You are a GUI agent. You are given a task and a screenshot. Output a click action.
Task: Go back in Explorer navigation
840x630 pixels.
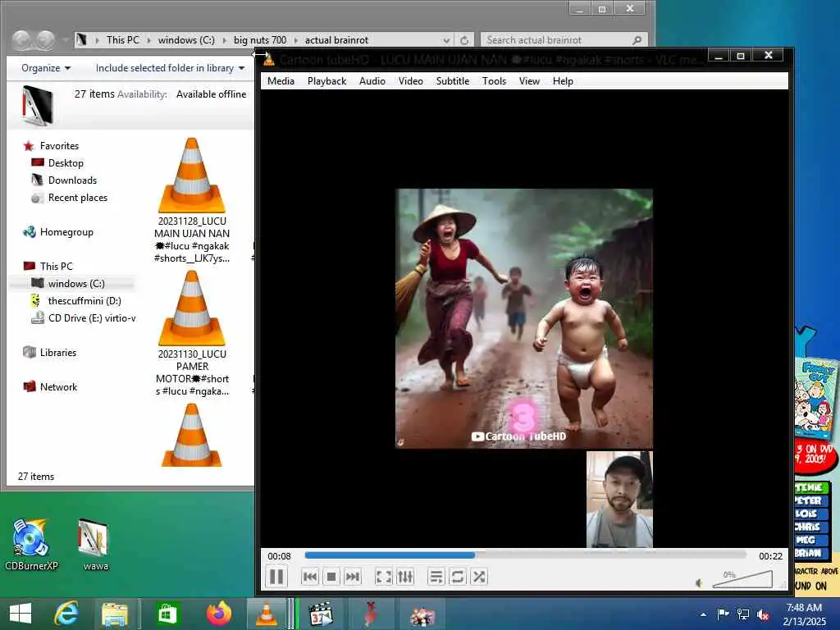(22, 40)
